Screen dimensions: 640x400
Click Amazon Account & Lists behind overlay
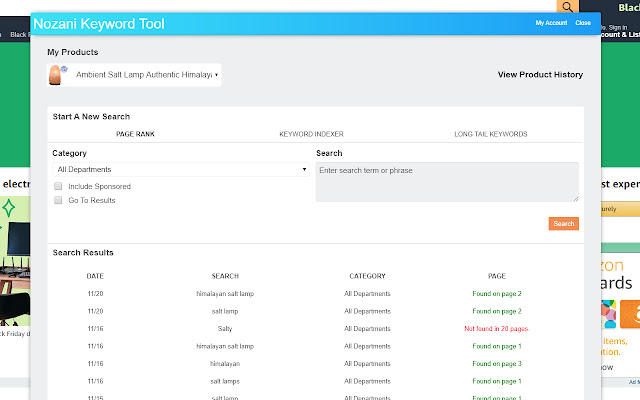click(620, 35)
